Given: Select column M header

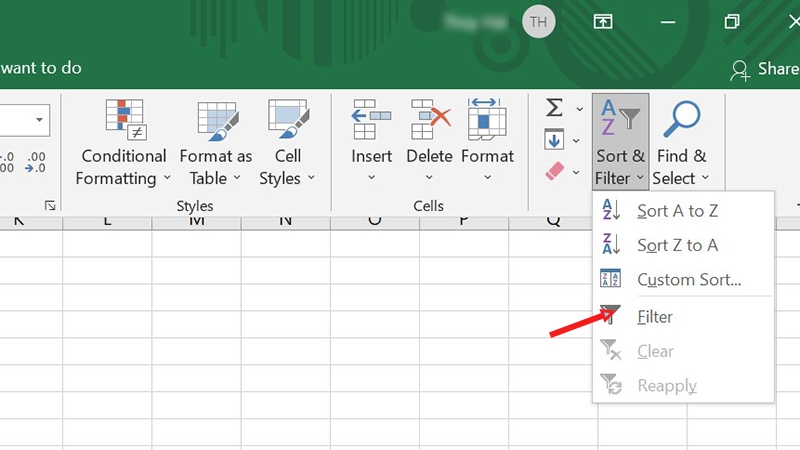Looking at the screenshot, I should tap(196, 221).
